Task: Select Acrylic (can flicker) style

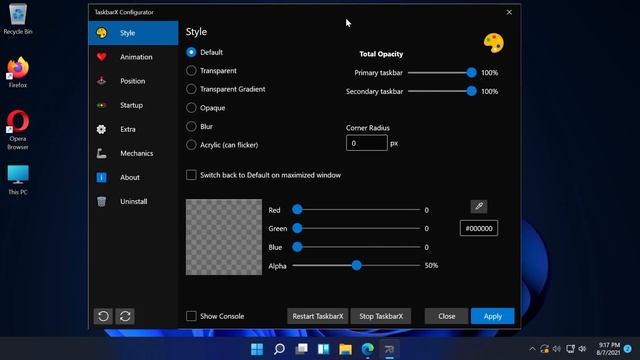Action: click(x=191, y=145)
